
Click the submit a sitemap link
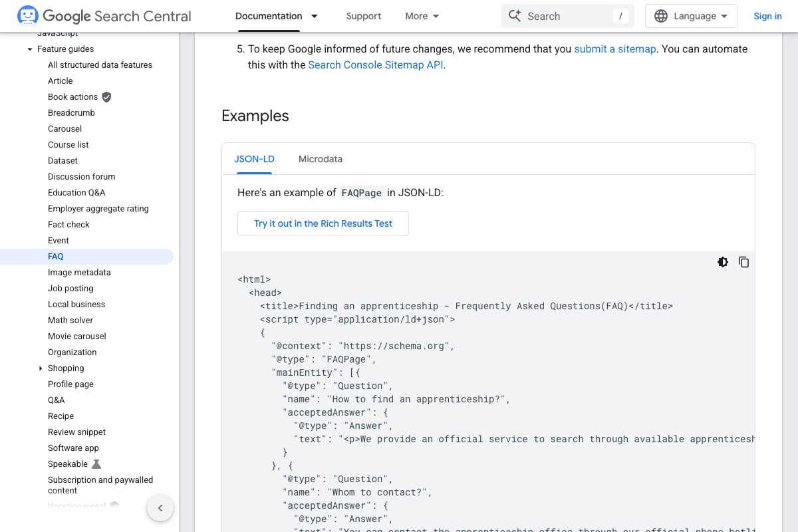click(614, 49)
